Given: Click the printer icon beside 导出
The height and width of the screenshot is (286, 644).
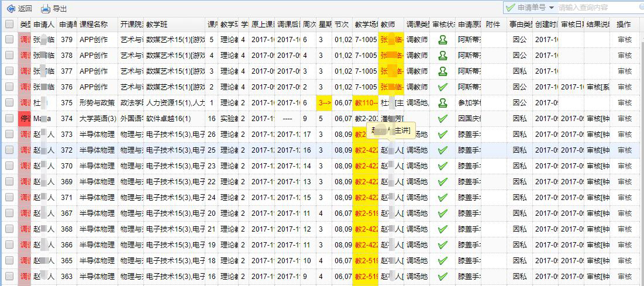Looking at the screenshot, I should 46,8.
